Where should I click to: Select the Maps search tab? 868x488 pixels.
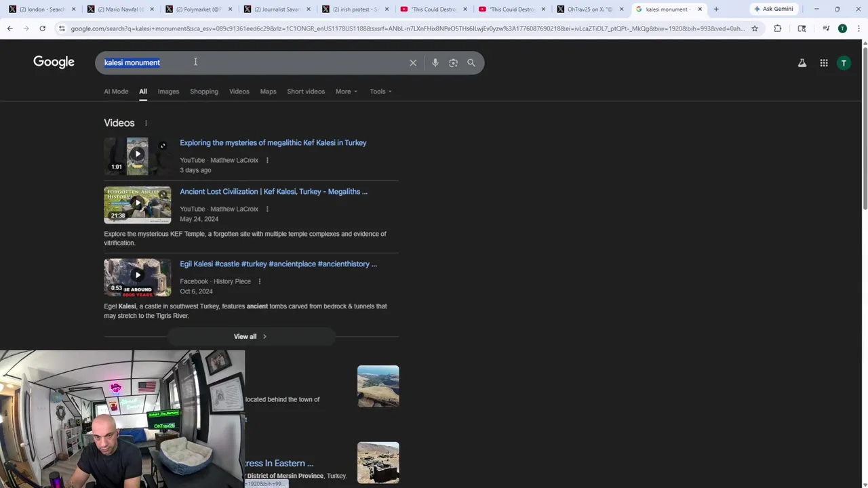[x=268, y=91]
